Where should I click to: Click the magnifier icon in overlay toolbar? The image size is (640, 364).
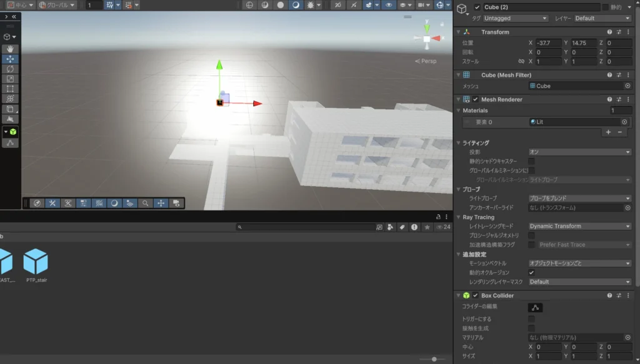[145, 203]
